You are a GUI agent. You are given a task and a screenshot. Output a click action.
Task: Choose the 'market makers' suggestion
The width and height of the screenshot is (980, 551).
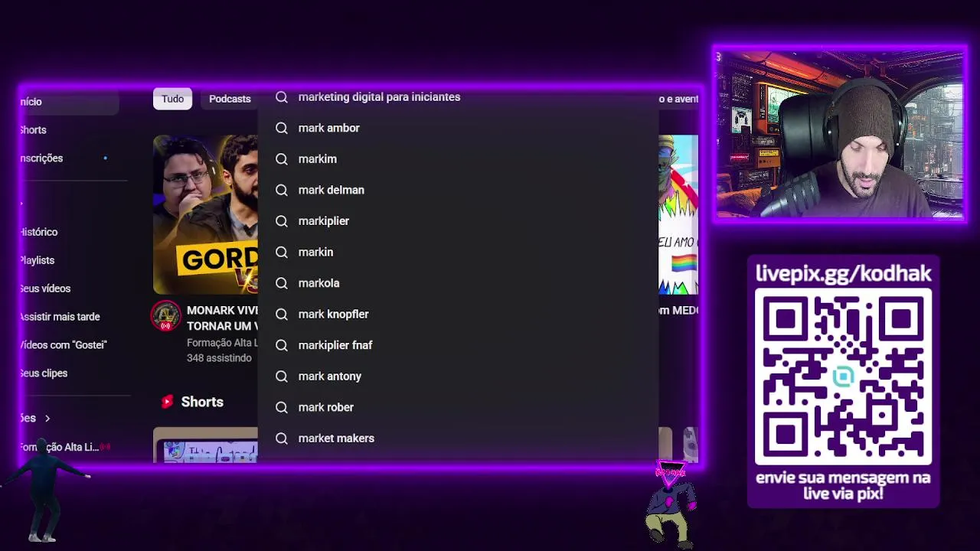458,439
